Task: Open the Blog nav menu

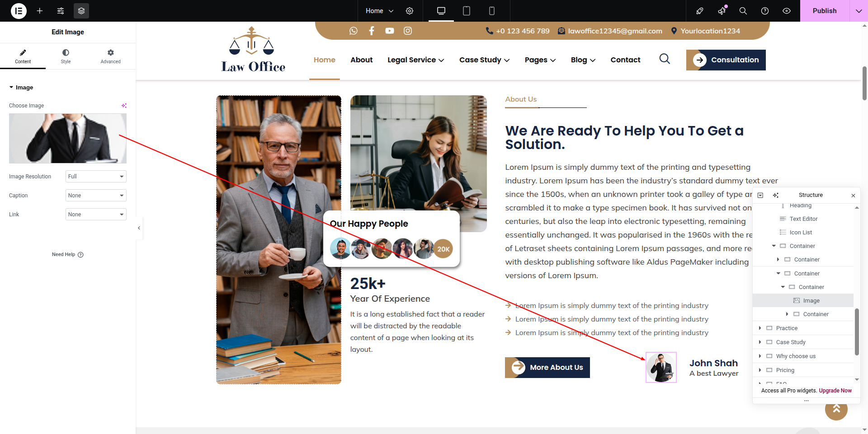Action: point(583,60)
